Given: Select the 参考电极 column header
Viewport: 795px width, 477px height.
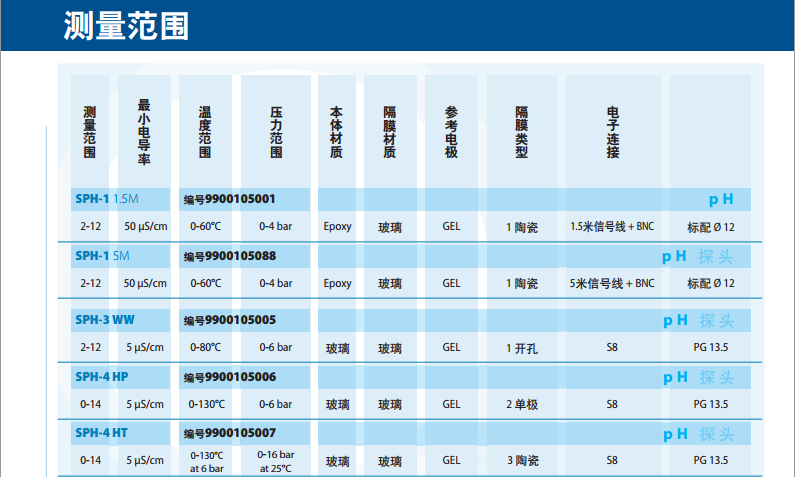Looking at the screenshot, I should (451, 132).
